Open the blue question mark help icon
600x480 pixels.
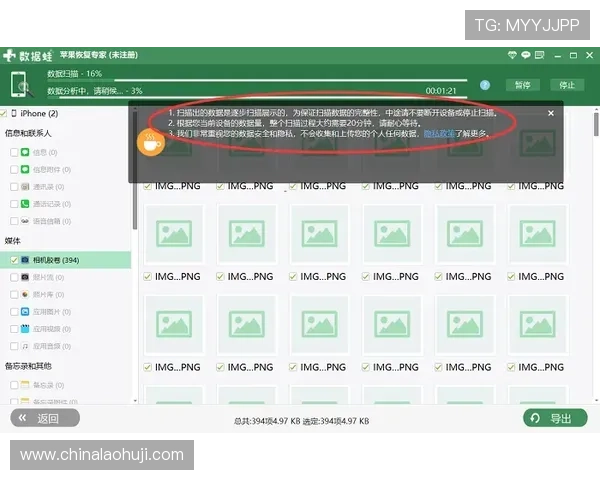485,85
